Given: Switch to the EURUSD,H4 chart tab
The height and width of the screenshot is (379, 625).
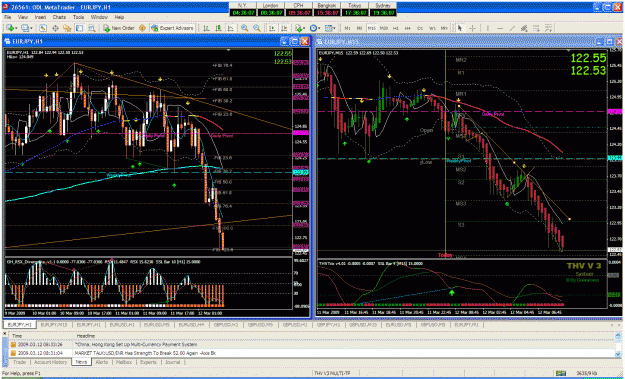Looking at the screenshot, I should pos(191,325).
